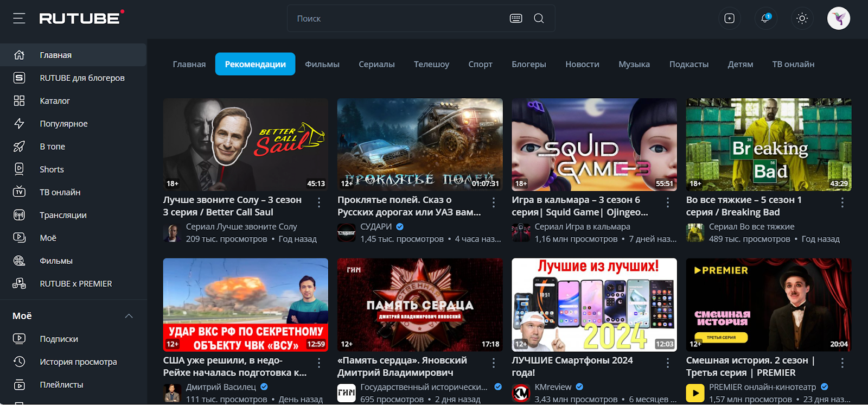Open options menu for США уже решили video
This screenshot has height=405, width=868.
tap(319, 363)
